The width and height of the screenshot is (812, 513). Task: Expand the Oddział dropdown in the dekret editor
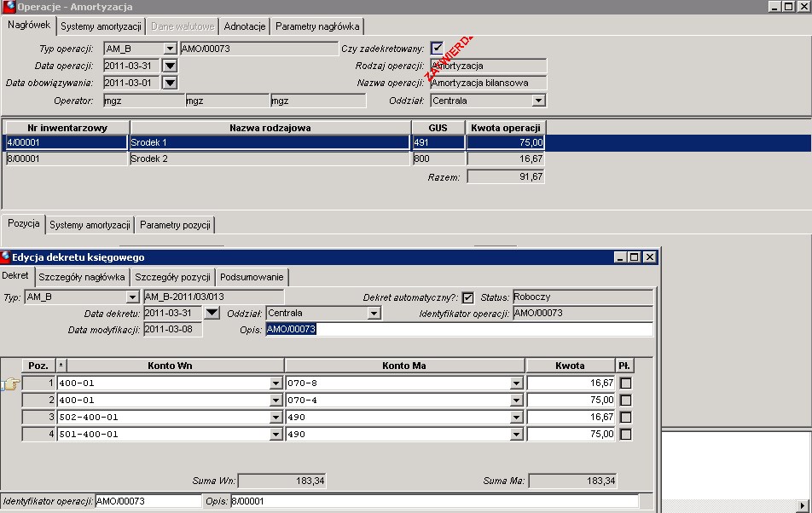point(374,314)
